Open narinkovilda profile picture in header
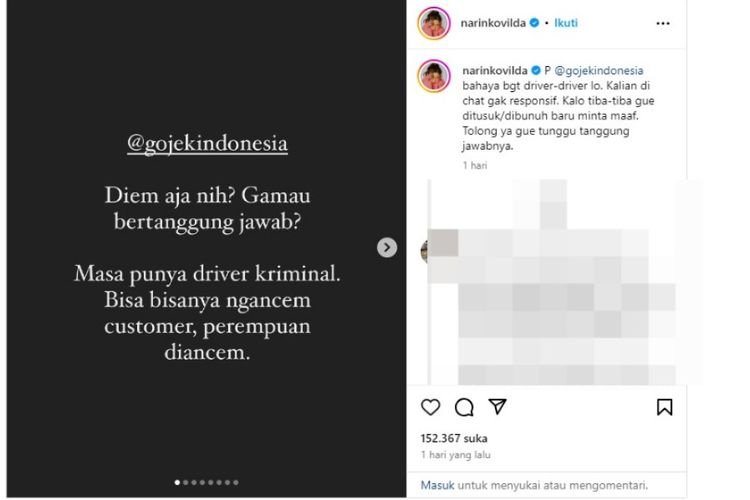 (x=434, y=23)
